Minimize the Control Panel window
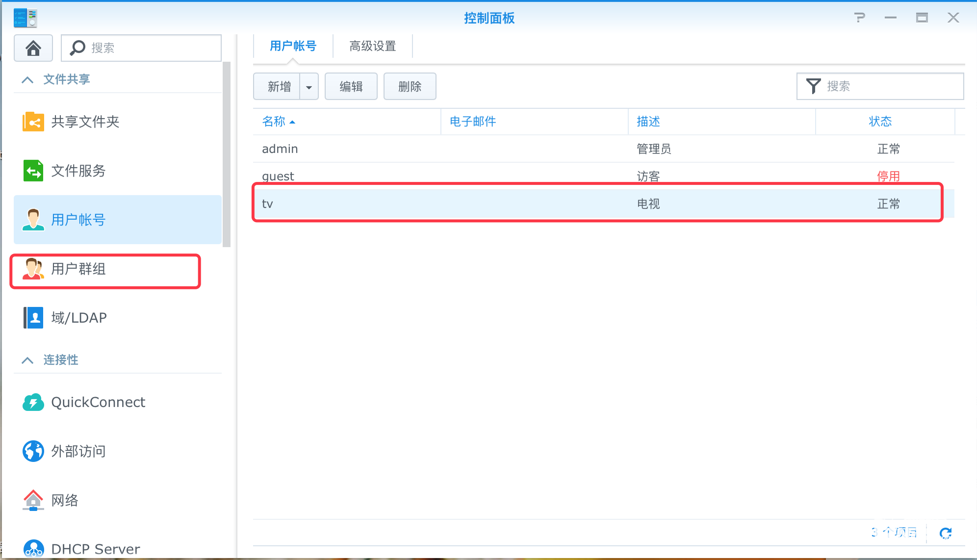 [891, 18]
